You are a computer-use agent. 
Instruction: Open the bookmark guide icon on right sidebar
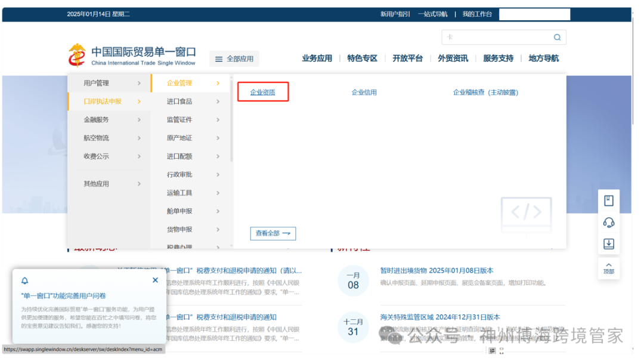pyautogui.click(x=609, y=200)
